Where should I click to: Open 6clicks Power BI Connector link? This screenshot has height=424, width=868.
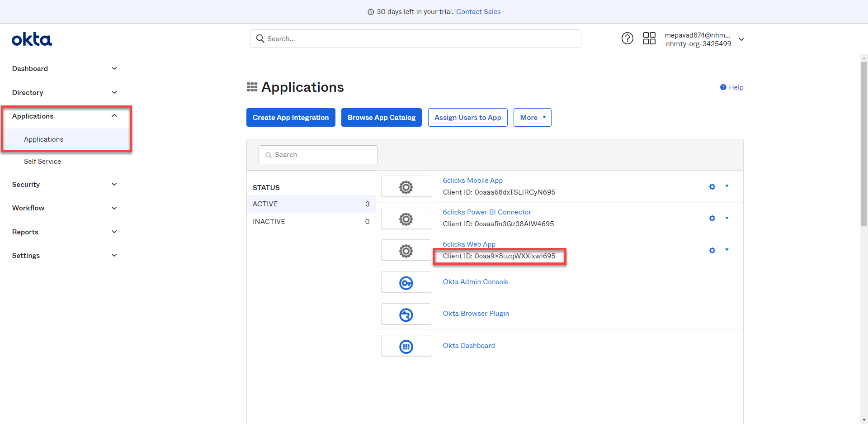coord(487,212)
